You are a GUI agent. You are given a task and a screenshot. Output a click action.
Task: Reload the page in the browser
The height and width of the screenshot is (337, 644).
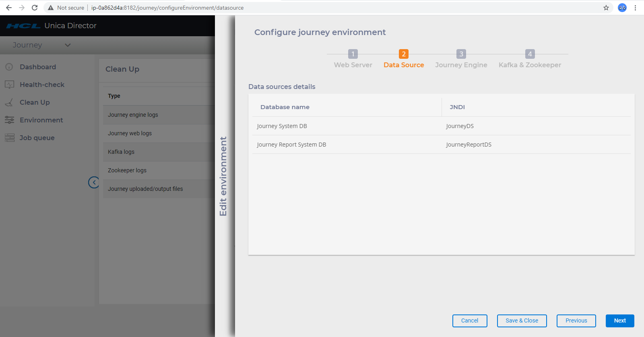click(35, 8)
